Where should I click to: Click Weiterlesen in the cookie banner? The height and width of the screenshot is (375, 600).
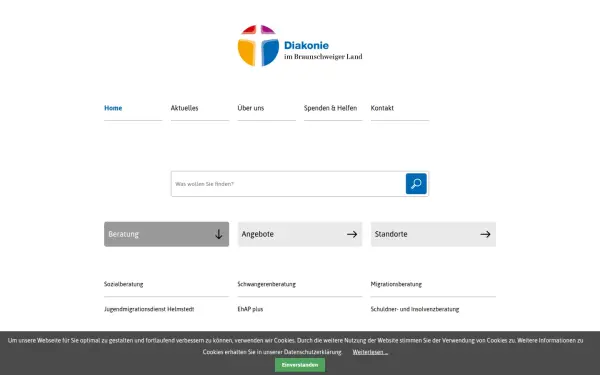click(370, 352)
